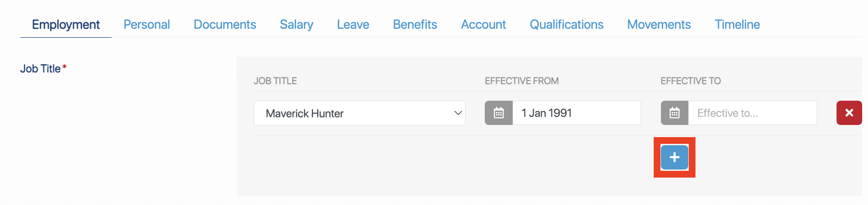View the Benefits tab
The image size is (868, 205).
click(x=415, y=24)
